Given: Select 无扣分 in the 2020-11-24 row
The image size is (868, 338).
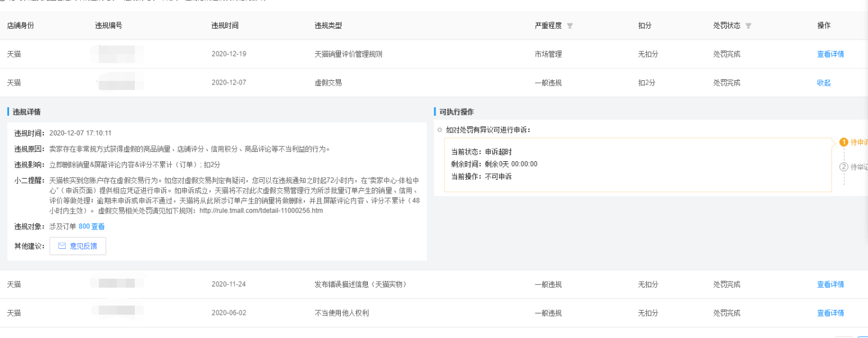Looking at the screenshot, I should 648,284.
